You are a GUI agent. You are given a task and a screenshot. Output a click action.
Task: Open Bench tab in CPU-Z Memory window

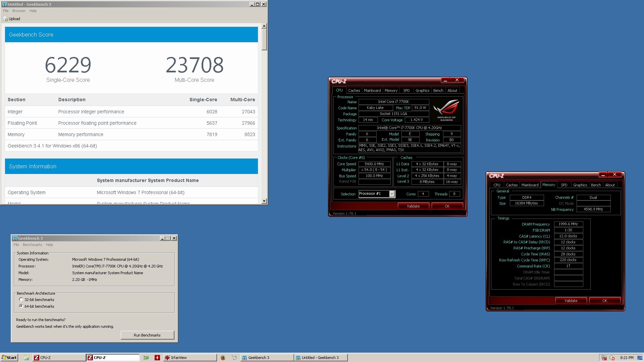coord(596,185)
